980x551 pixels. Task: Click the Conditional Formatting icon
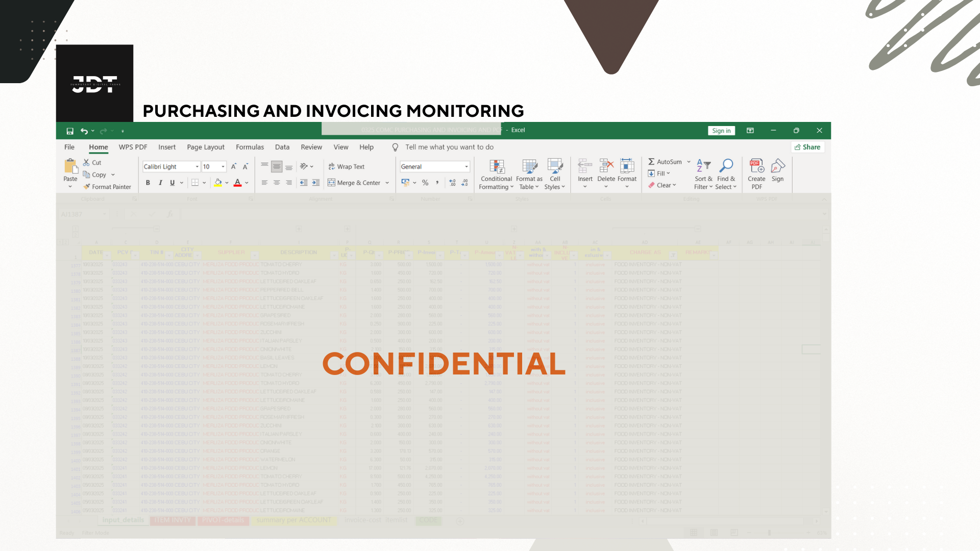pos(496,167)
